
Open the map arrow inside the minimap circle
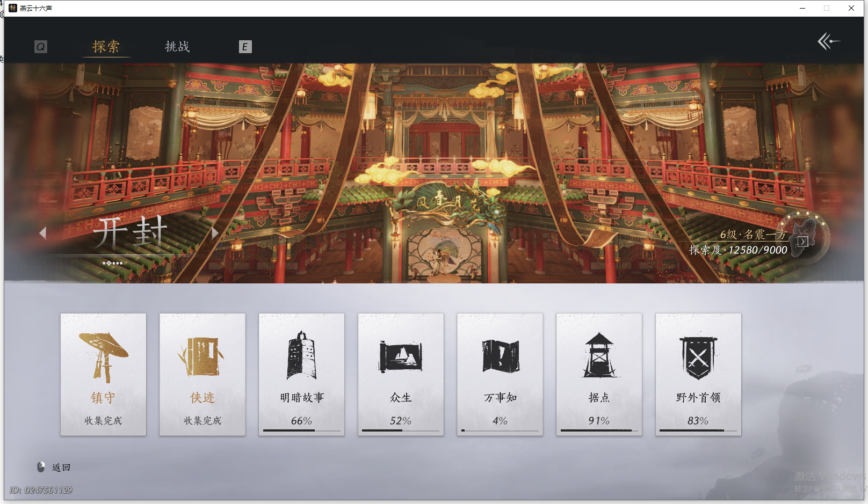(802, 242)
